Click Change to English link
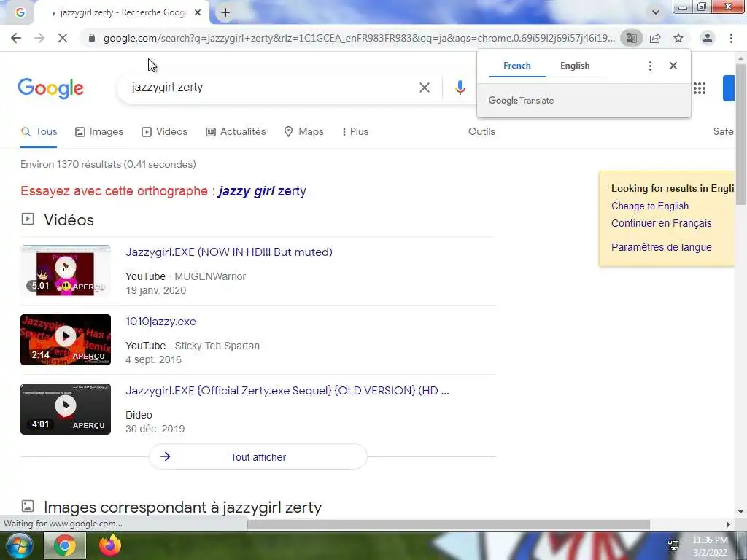The width and height of the screenshot is (747, 560). (650, 206)
